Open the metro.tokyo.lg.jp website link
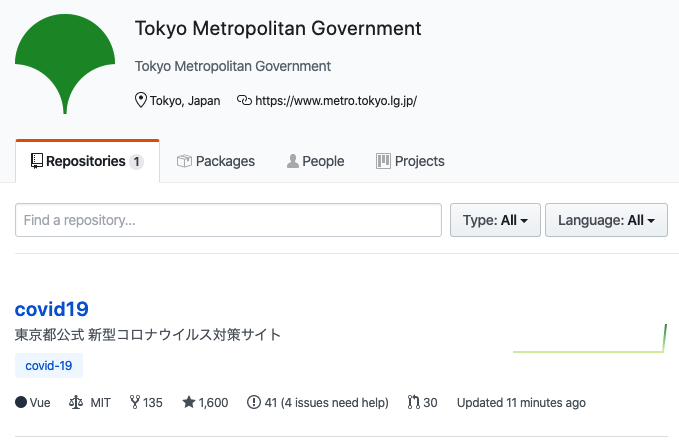 336,100
